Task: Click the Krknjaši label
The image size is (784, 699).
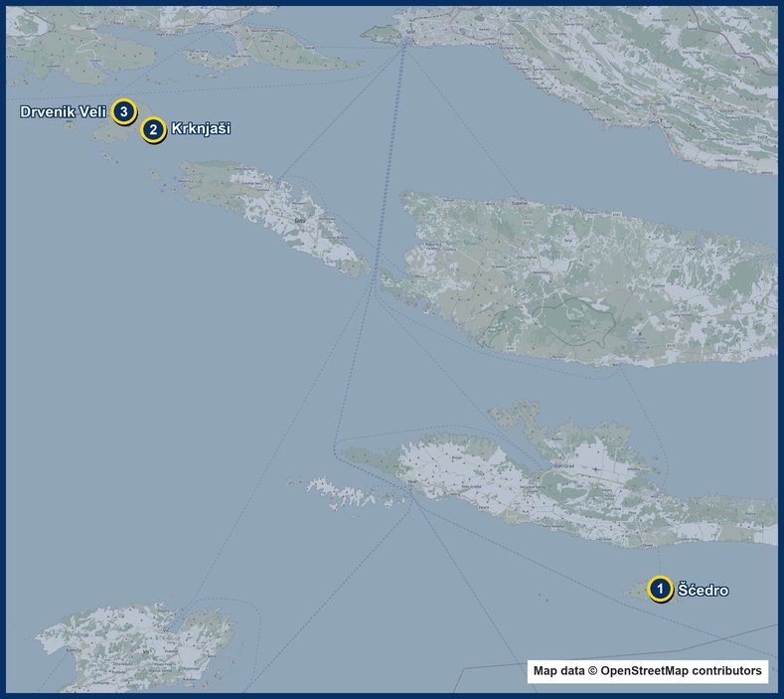Action: pyautogui.click(x=201, y=128)
